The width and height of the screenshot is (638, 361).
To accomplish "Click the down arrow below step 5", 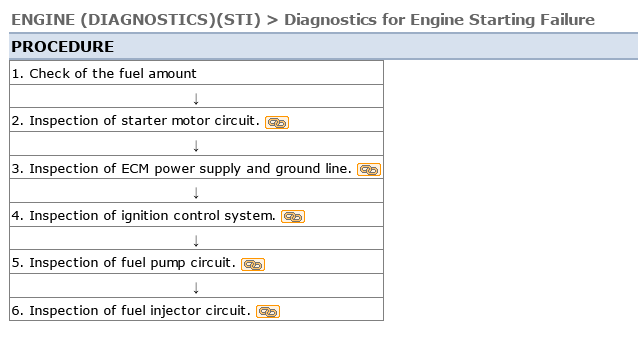I will pyautogui.click(x=196, y=288).
